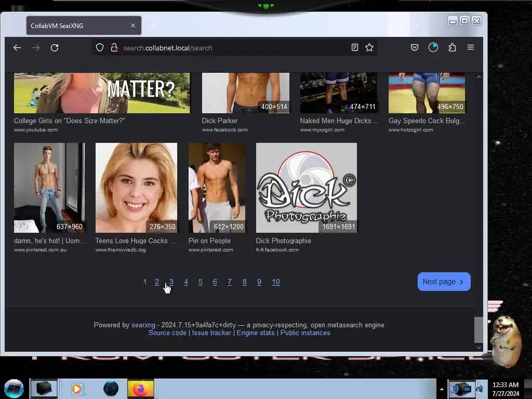Viewport: 532px width, 399px height.
Task: Open the shield tracking protection icon
Action: click(99, 47)
